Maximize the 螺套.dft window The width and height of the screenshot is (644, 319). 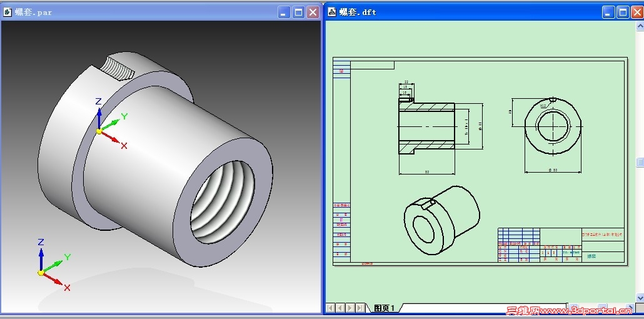tap(623, 13)
